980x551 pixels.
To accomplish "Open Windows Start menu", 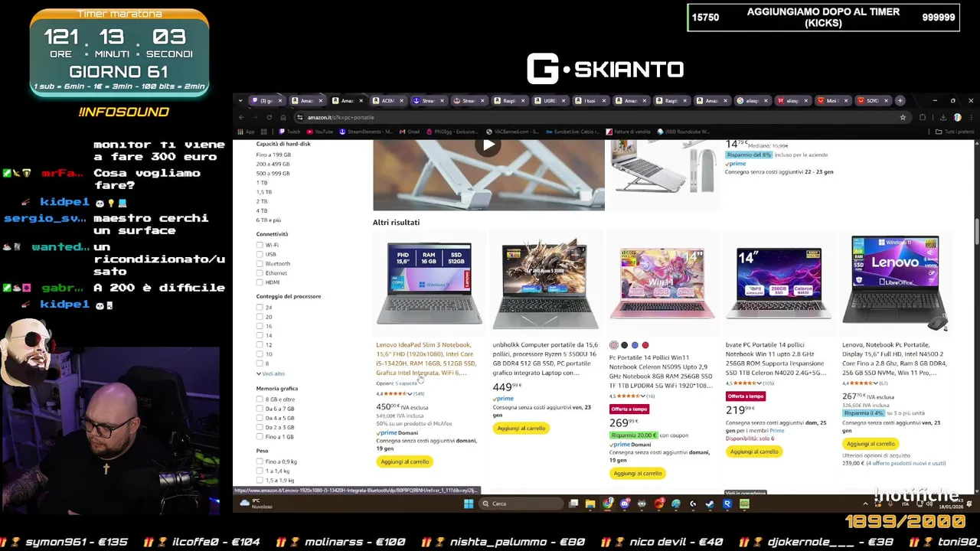I will point(469,504).
